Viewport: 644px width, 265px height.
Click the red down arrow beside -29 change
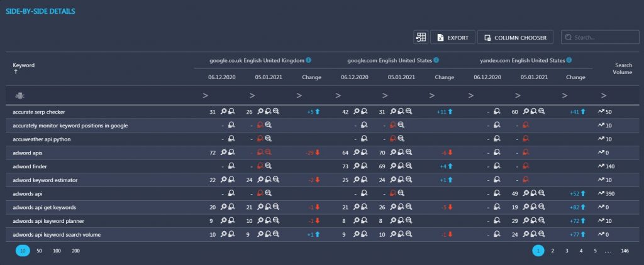coord(317,153)
